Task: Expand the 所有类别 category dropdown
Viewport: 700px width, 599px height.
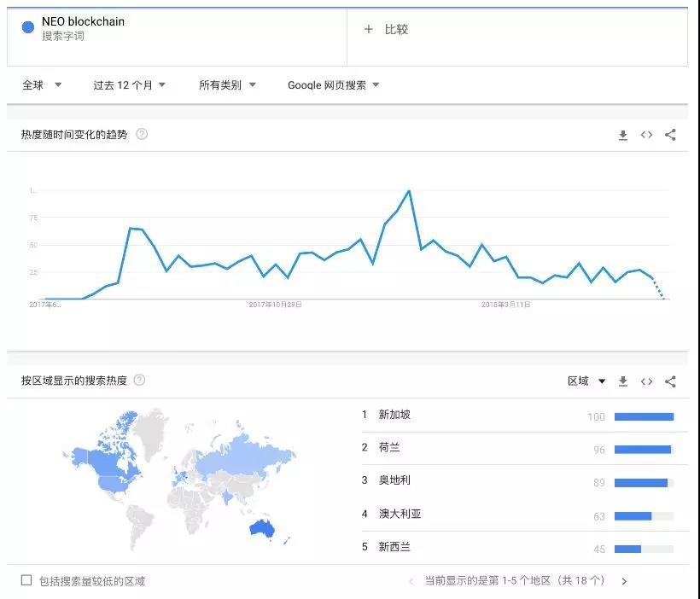Action: [x=227, y=85]
